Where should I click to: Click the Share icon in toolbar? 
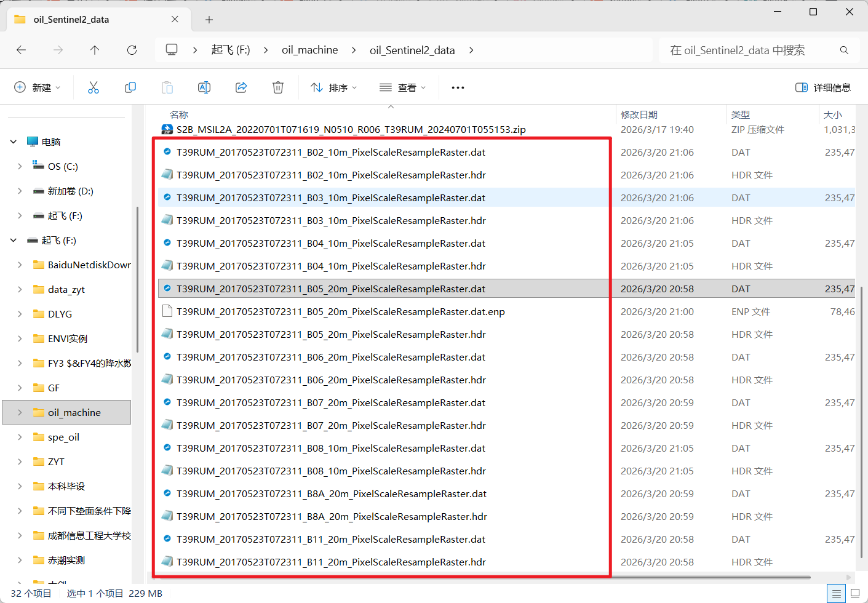tap(241, 87)
